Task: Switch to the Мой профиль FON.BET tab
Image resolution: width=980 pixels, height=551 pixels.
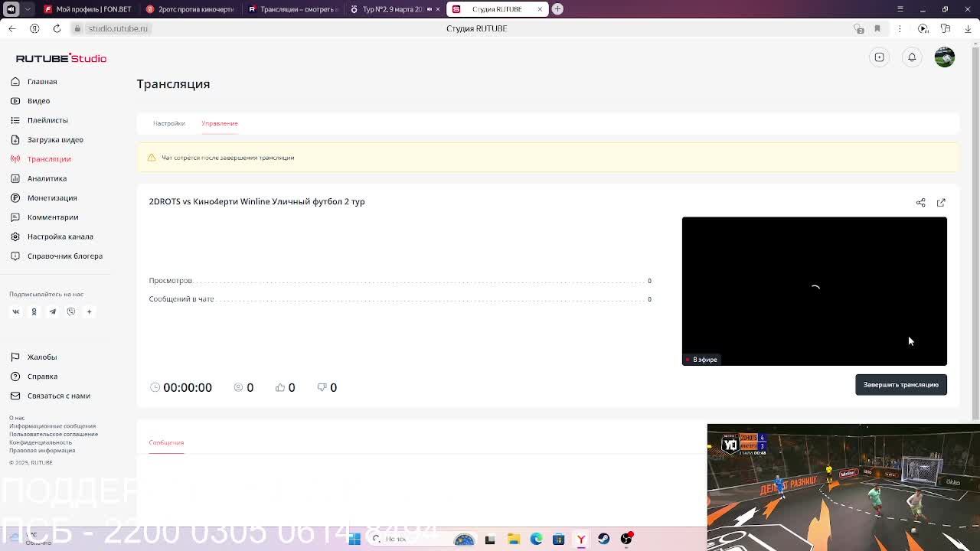Action: coord(88,9)
